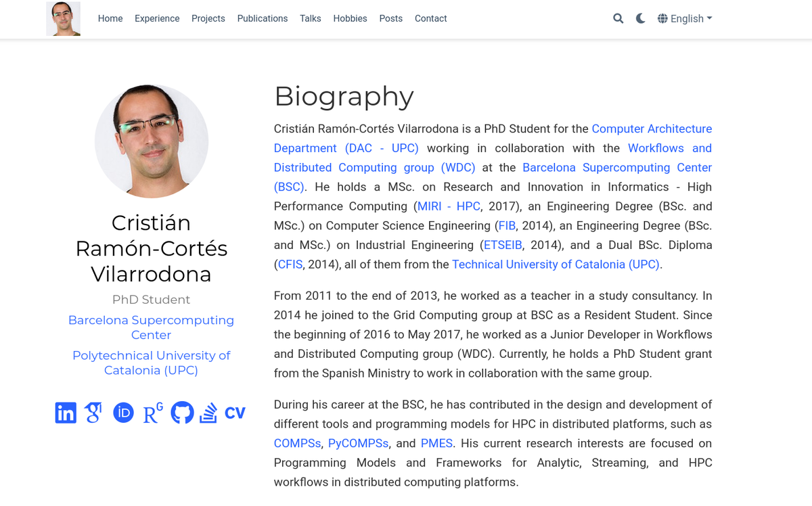Open the Projects menu item

(x=208, y=18)
